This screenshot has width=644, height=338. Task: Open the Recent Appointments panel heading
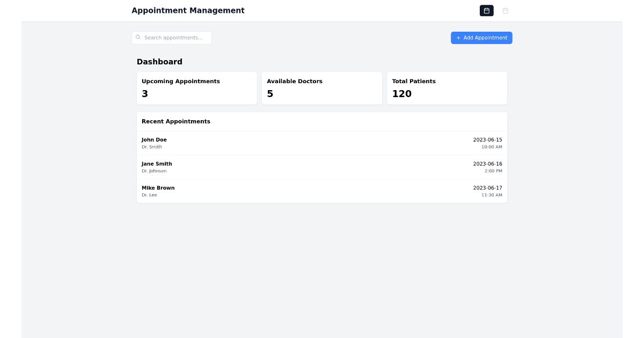(x=175, y=121)
